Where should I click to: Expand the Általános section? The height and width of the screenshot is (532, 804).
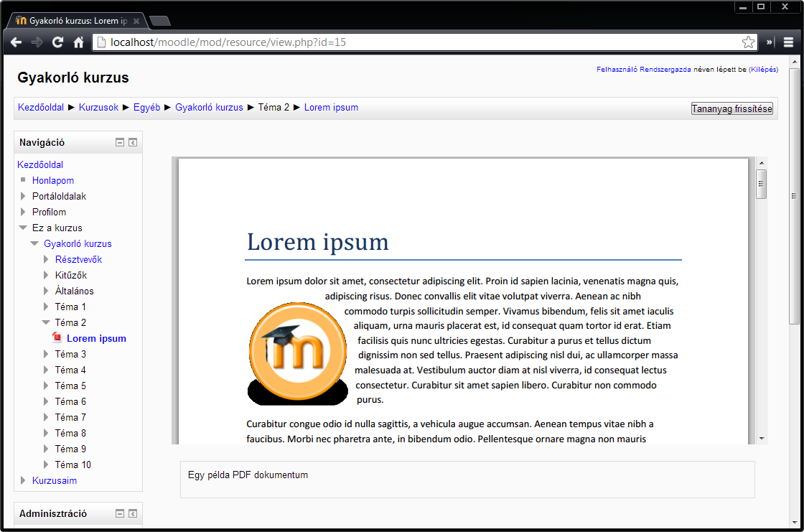click(46, 291)
